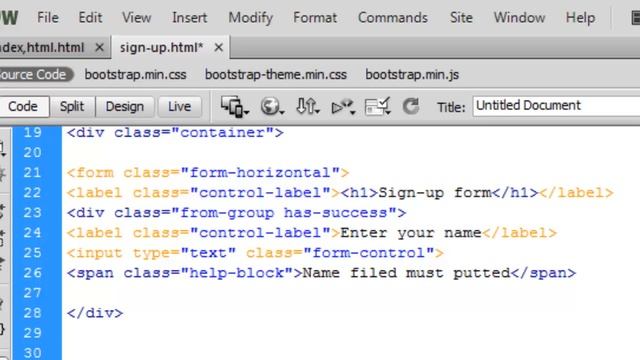The image size is (640, 360).
Task: Close the sign-up.html tab
Action: point(218,48)
